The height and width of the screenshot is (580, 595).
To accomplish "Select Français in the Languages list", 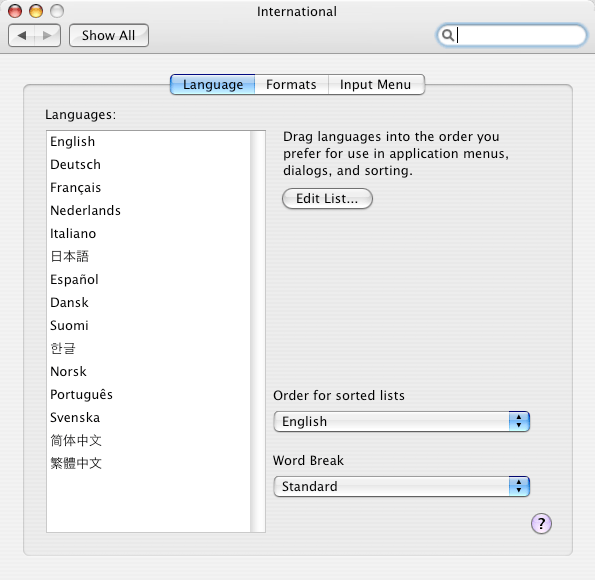I will (x=148, y=188).
